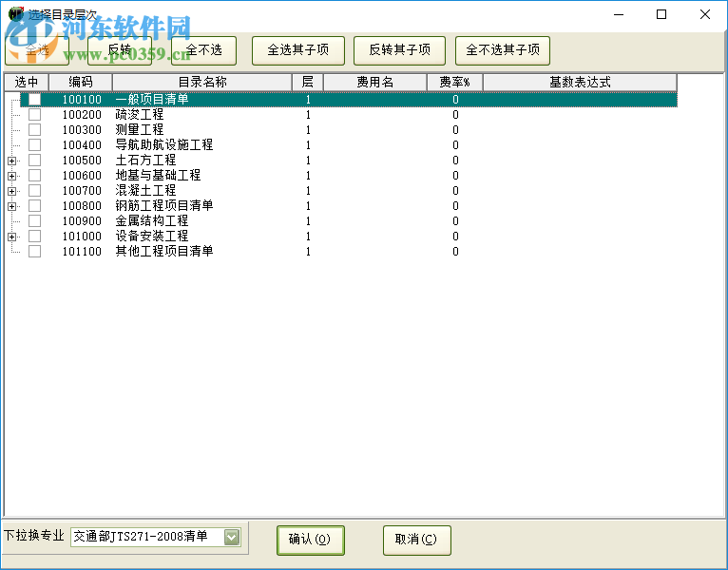
Task: Check the box for 101100 其他工程项目清单
Action: pyautogui.click(x=34, y=252)
